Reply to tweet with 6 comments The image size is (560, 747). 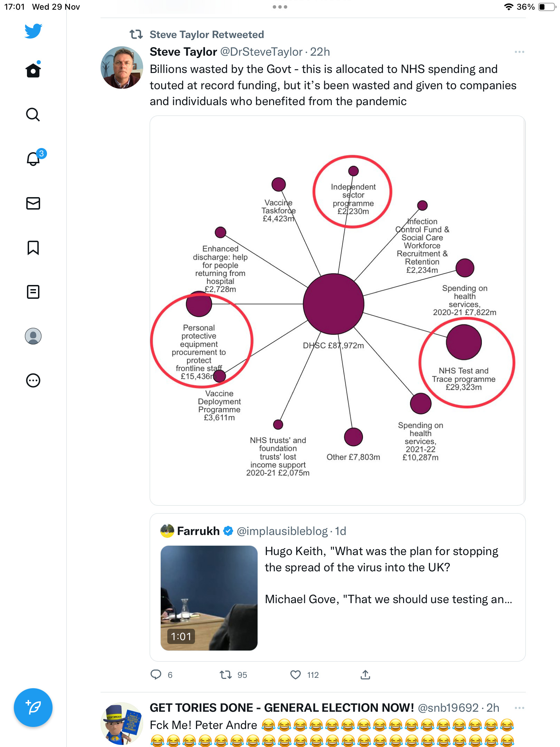156,675
